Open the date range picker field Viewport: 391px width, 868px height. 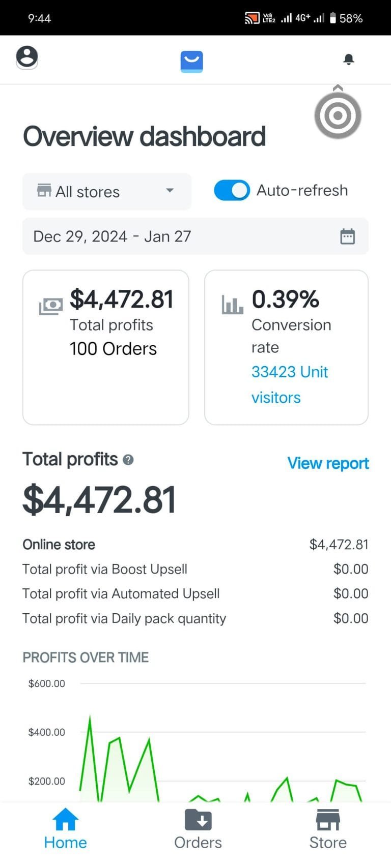[x=183, y=236]
